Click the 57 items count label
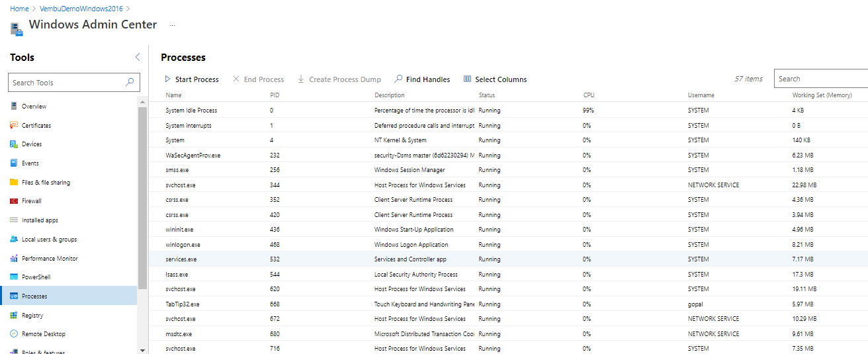868x354 pixels. [x=748, y=79]
